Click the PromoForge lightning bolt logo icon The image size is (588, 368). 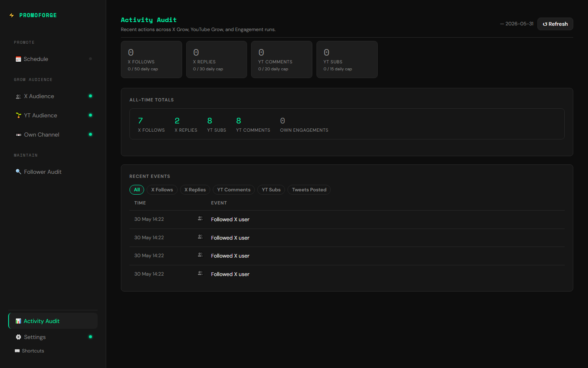click(11, 15)
